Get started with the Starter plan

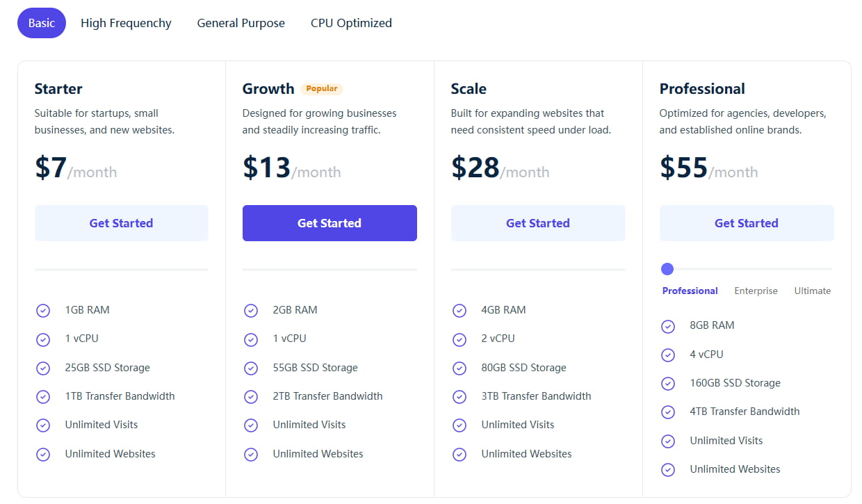pyautogui.click(x=121, y=223)
